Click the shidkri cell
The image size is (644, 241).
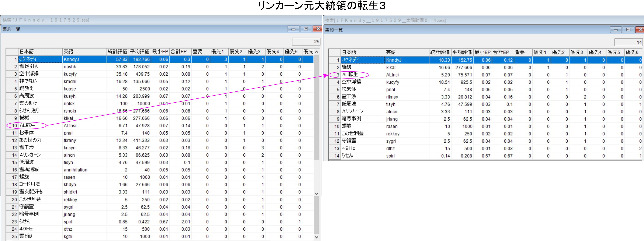point(85,192)
